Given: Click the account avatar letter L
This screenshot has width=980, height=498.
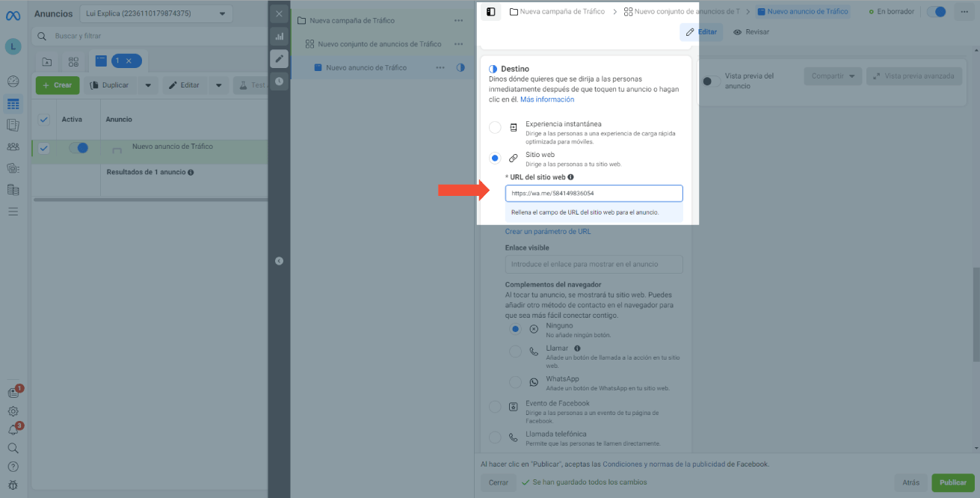Looking at the screenshot, I should pyautogui.click(x=13, y=46).
